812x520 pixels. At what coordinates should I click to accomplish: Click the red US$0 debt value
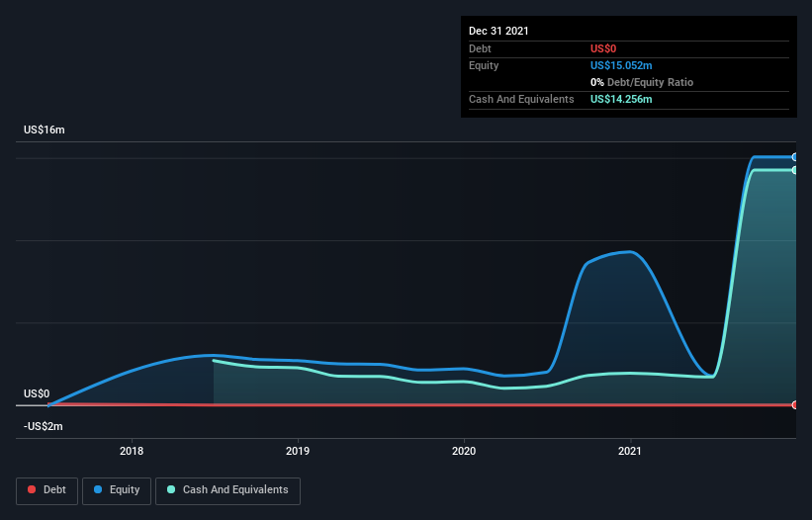point(603,48)
